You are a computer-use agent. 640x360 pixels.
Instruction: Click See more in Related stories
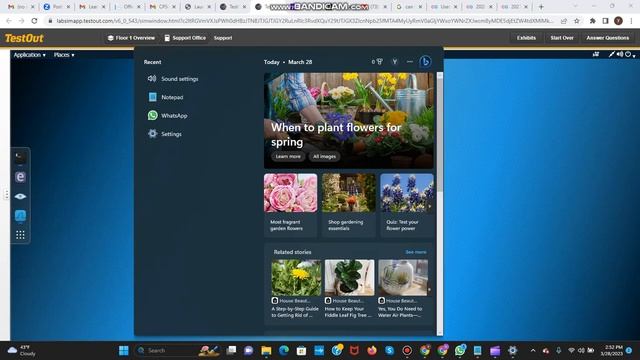tap(416, 252)
